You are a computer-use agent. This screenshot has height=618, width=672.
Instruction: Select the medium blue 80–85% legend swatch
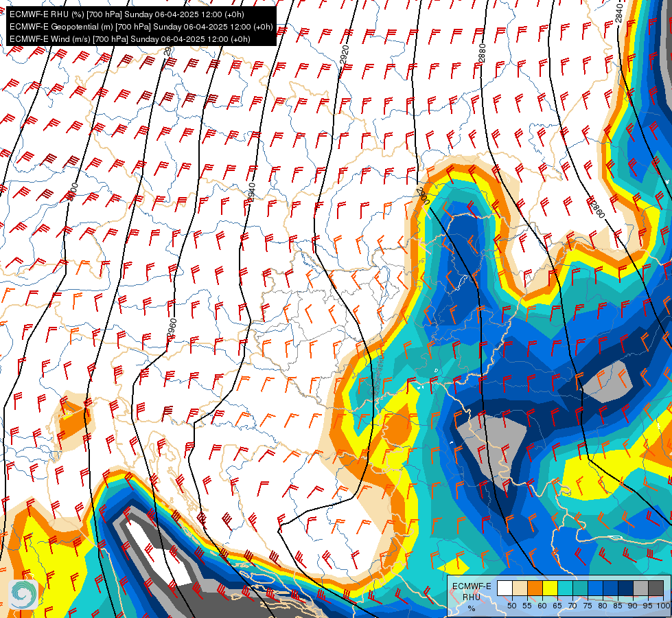611,588
